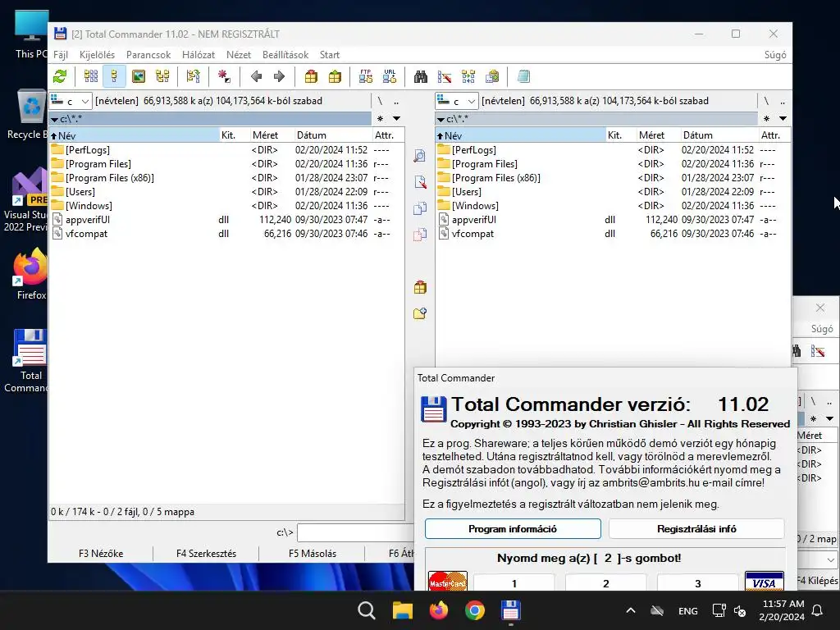Click the binoculars icon in the background window
The image size is (840, 630).
tap(797, 351)
